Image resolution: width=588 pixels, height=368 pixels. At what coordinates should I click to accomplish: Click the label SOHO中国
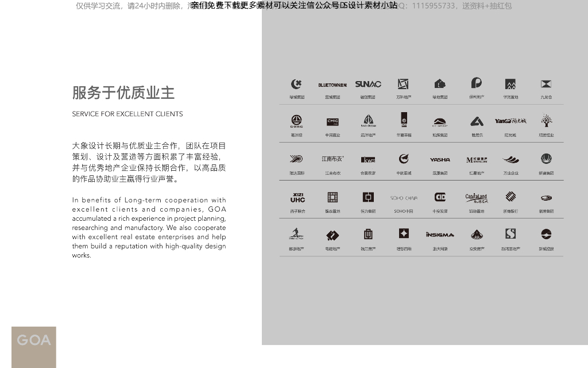[x=404, y=211]
